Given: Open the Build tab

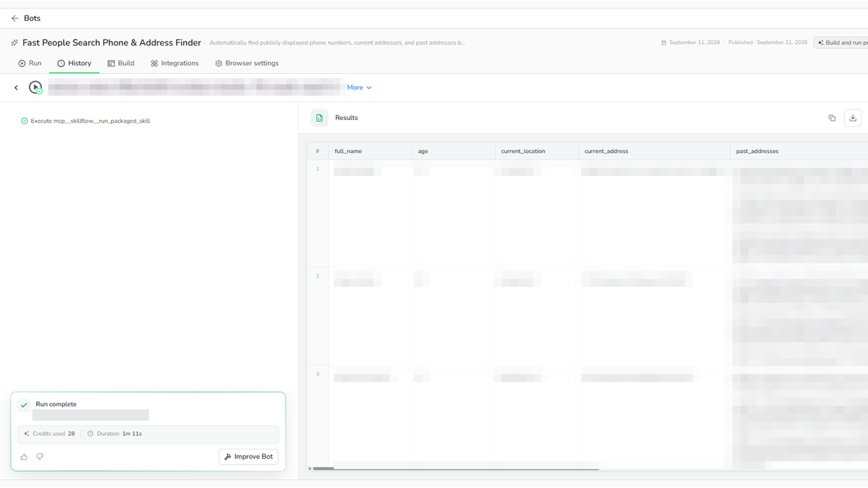Looking at the screenshot, I should tap(121, 63).
